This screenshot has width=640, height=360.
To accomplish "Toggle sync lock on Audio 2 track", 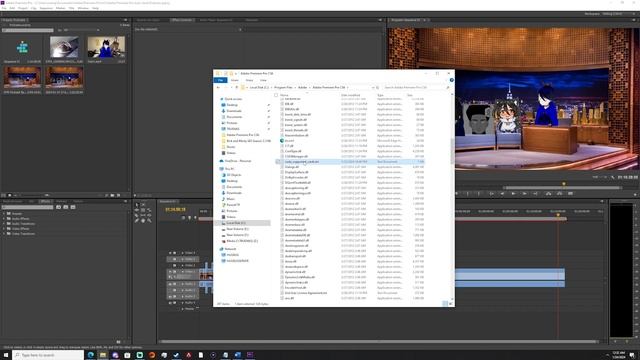I will coord(175,290).
